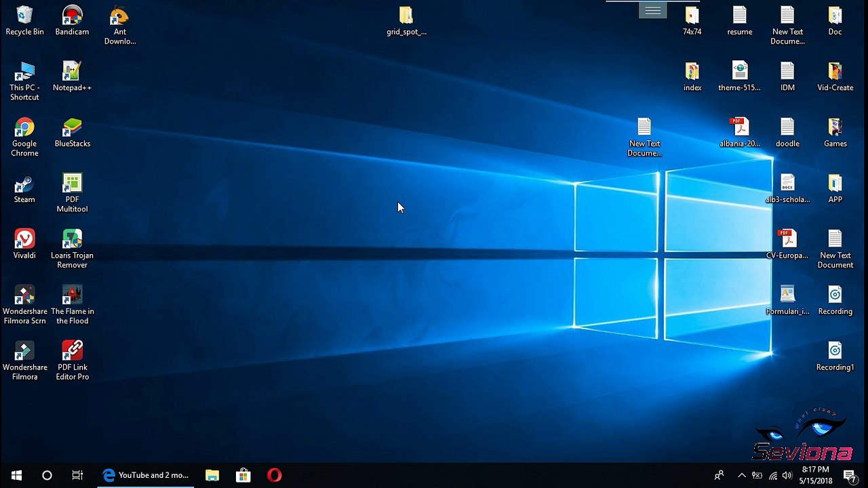
Task: Select the theme-515 file icon
Action: (x=739, y=77)
